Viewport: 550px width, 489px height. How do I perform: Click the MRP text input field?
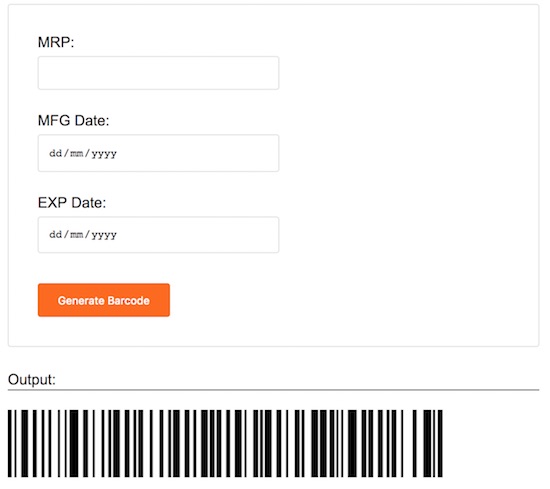pyautogui.click(x=158, y=73)
